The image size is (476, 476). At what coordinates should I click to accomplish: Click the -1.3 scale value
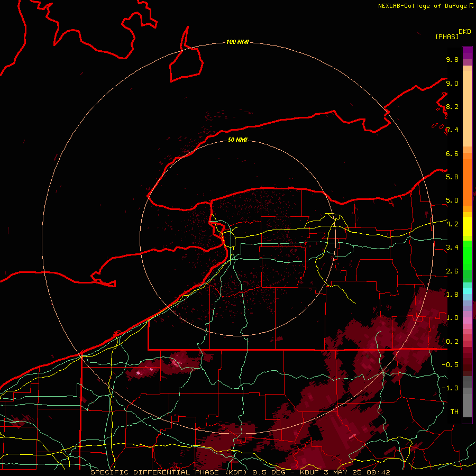pyautogui.click(x=450, y=388)
